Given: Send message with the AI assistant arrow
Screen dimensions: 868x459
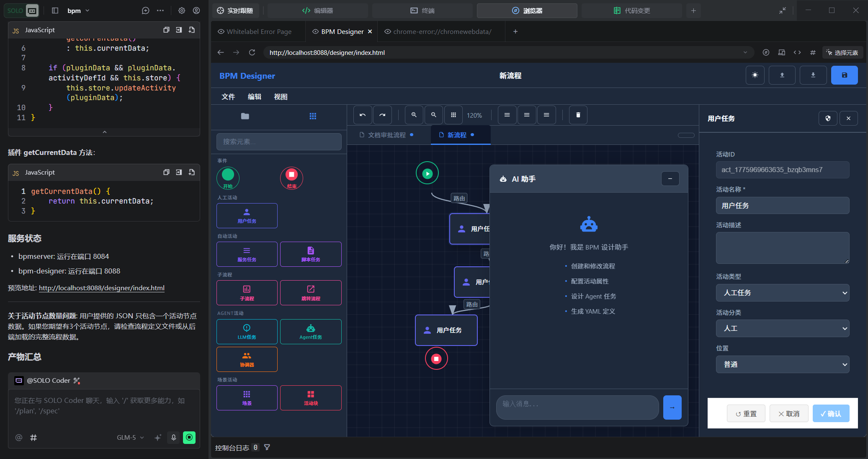Looking at the screenshot, I should tap(672, 407).
